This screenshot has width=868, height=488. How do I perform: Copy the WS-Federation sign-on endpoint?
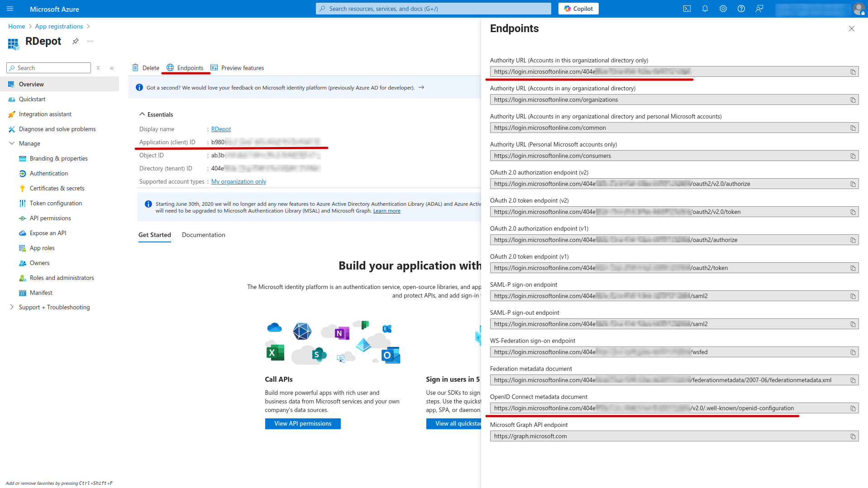[853, 352]
